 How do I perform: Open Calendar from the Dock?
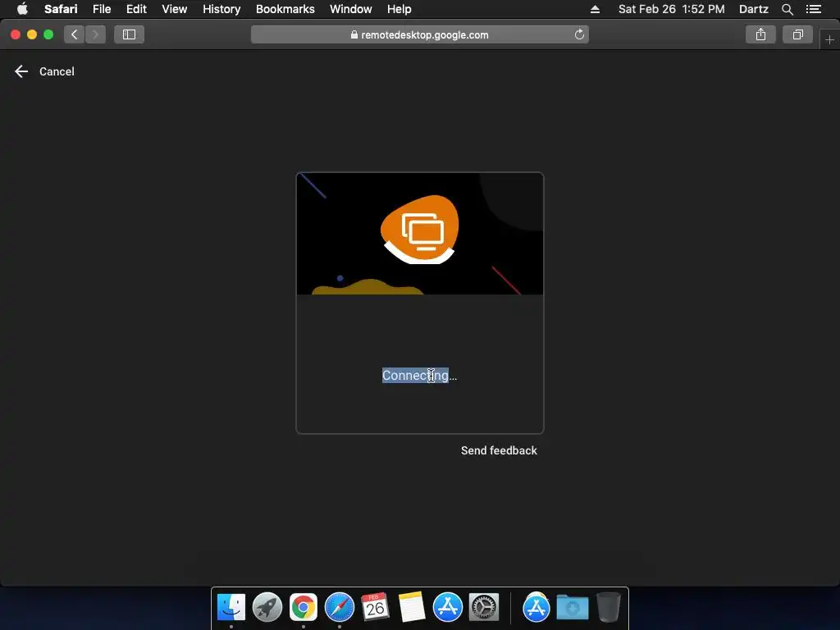point(375,607)
